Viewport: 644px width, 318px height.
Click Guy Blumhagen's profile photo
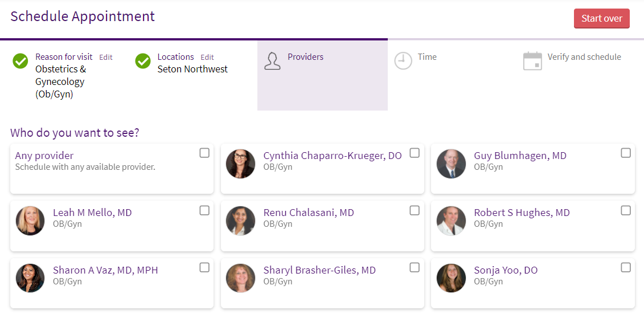tap(451, 164)
